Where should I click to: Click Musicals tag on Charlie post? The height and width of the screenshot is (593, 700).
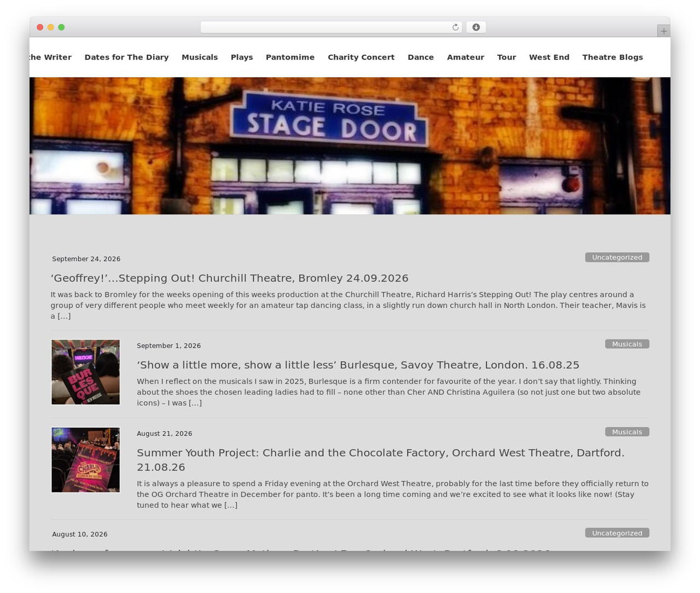627,432
